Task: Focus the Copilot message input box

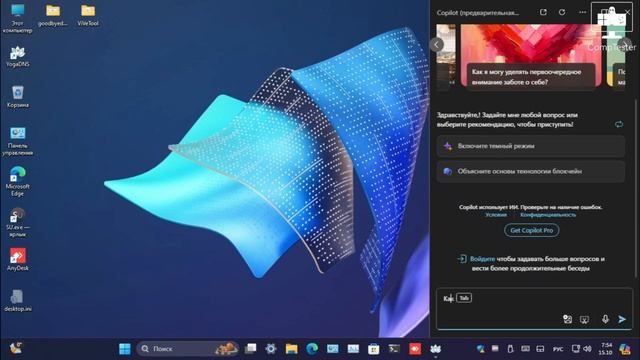Action: point(534,308)
